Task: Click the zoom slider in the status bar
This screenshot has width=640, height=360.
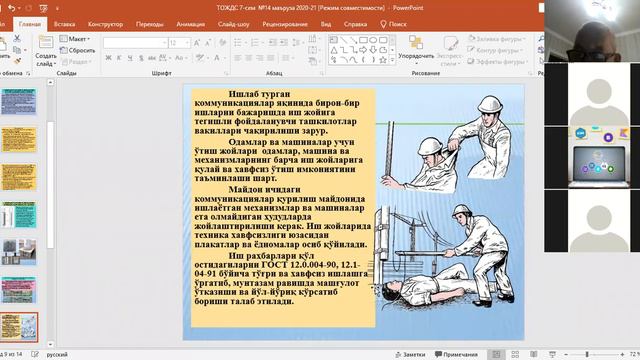Action: pyautogui.click(x=594, y=354)
